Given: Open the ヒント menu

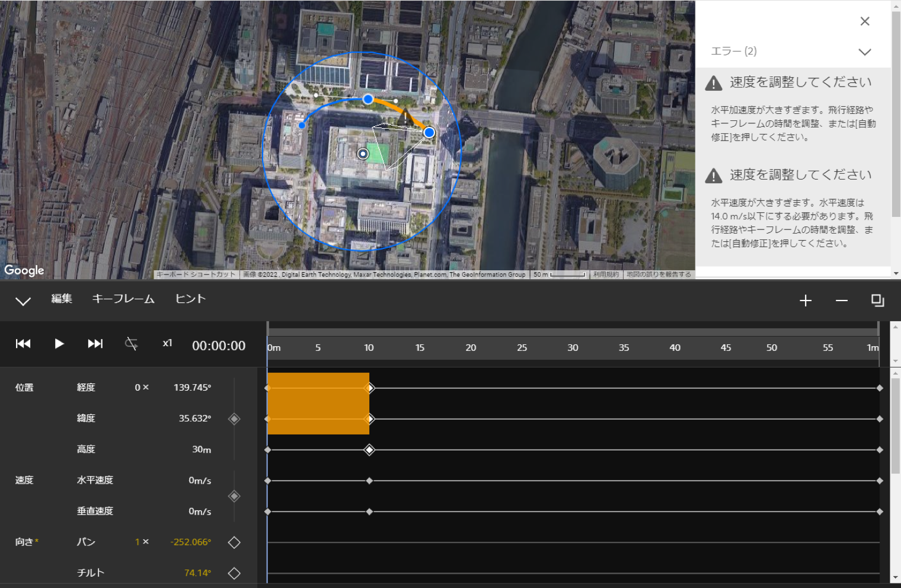Looking at the screenshot, I should (x=190, y=299).
